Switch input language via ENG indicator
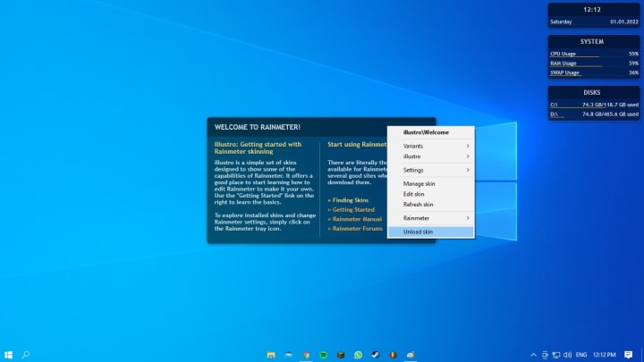This screenshot has height=362, width=644. tap(581, 355)
